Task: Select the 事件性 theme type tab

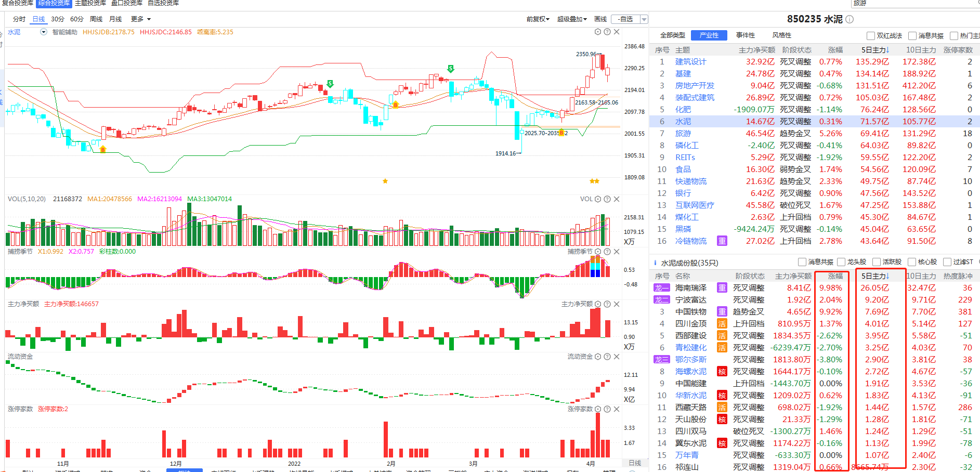Action: [x=745, y=35]
